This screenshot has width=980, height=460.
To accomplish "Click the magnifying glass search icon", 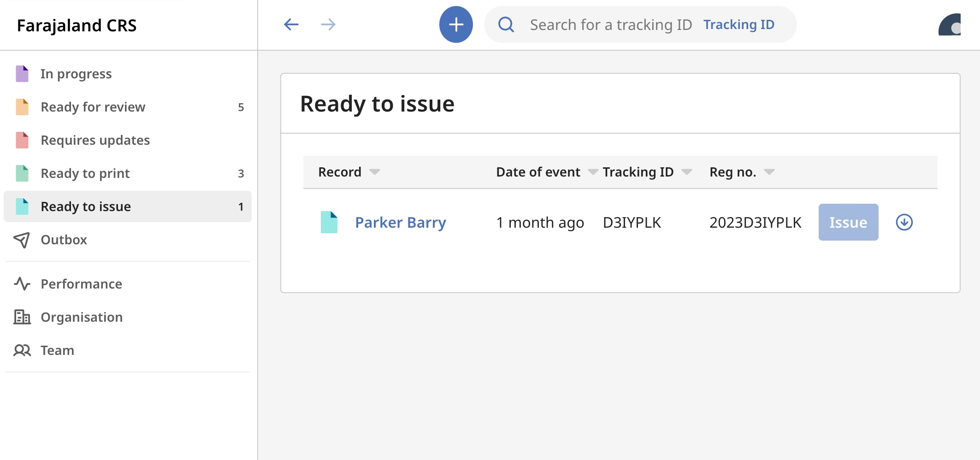I will pos(506,24).
